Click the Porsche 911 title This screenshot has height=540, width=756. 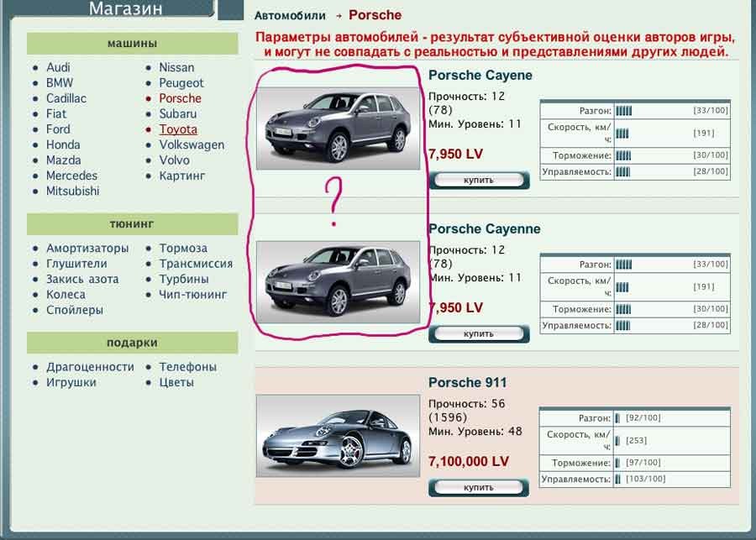point(468,383)
